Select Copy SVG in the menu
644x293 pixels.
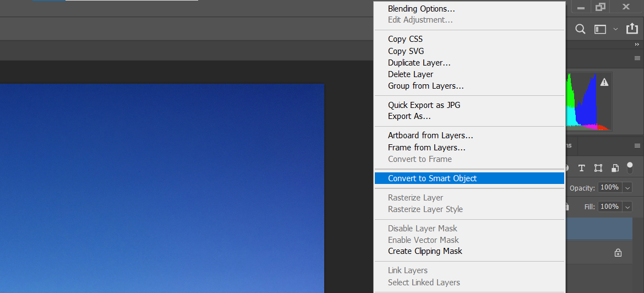406,51
